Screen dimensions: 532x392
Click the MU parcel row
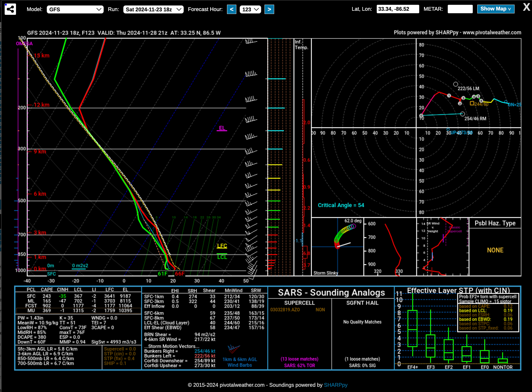[79, 311]
